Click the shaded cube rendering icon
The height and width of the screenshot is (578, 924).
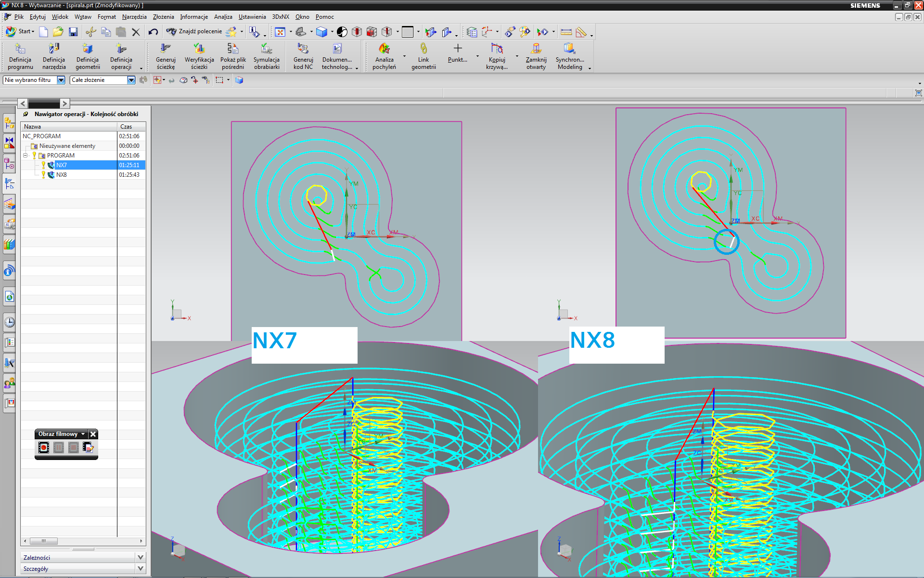point(321,32)
